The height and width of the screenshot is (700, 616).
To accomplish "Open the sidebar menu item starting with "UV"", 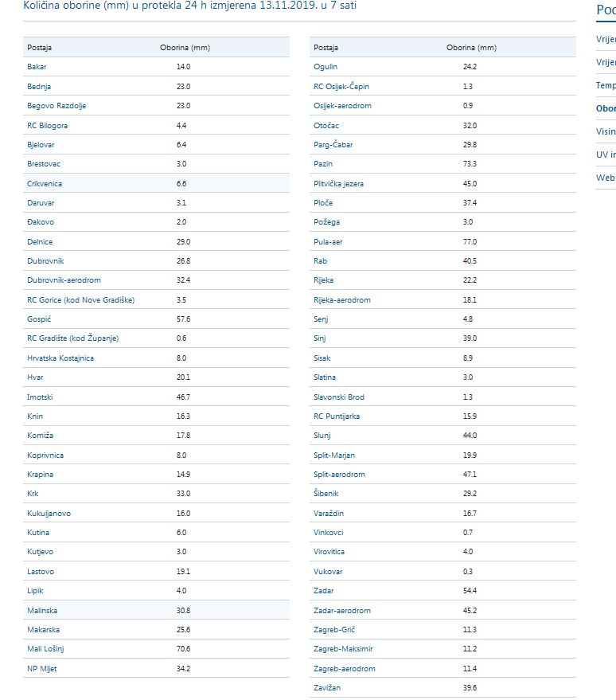I will [x=606, y=154].
